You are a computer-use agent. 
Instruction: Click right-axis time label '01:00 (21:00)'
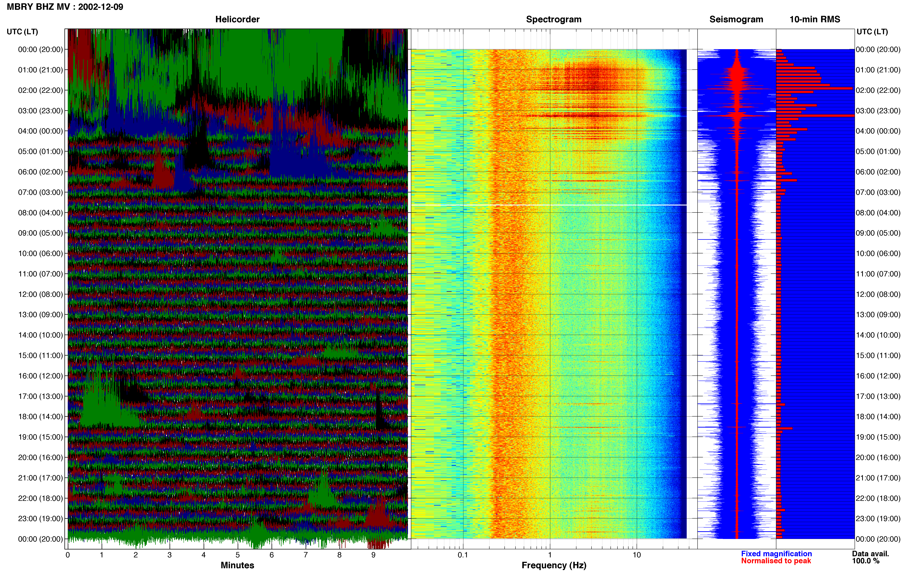coord(878,70)
